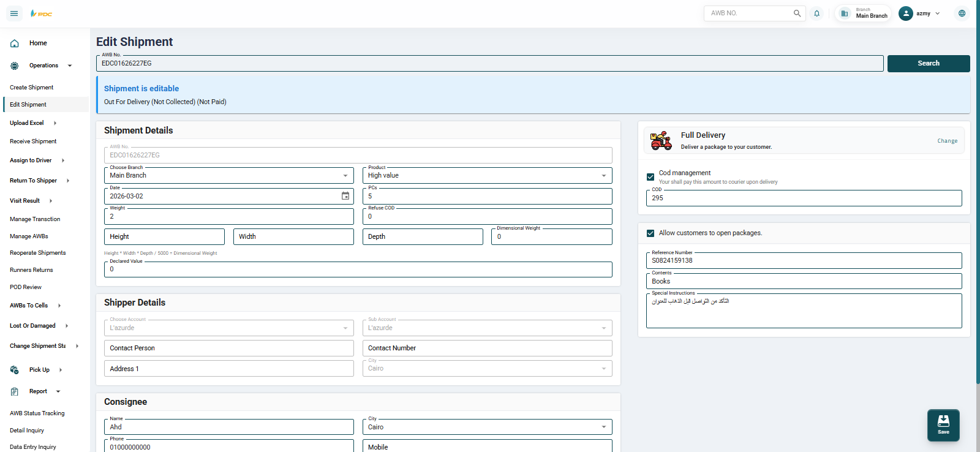Viewport: 980px width, 452px height.
Task: Click the Change delivery type link
Action: (948, 141)
